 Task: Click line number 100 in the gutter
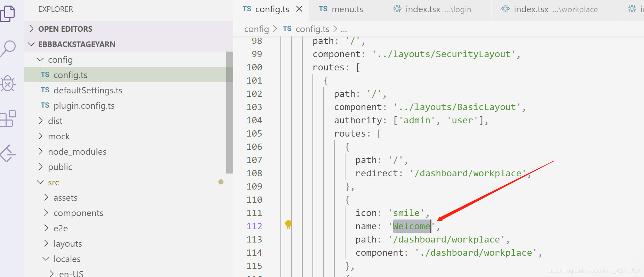click(x=254, y=67)
